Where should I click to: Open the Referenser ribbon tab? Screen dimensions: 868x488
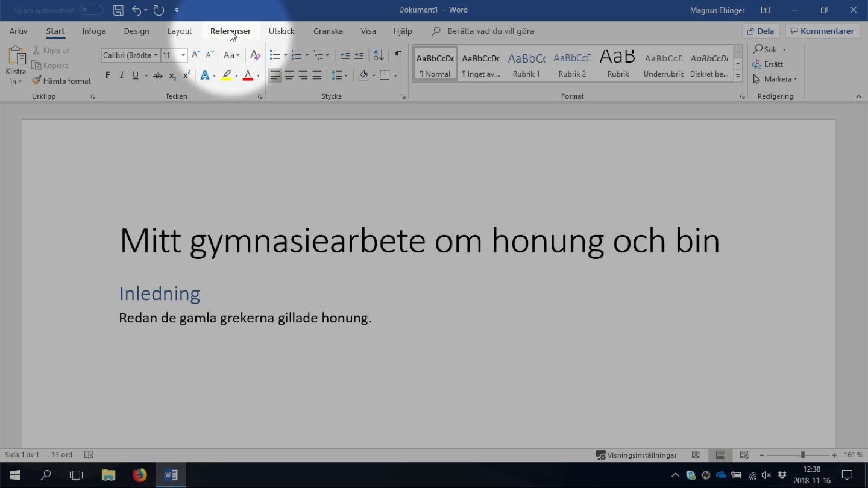coord(230,31)
